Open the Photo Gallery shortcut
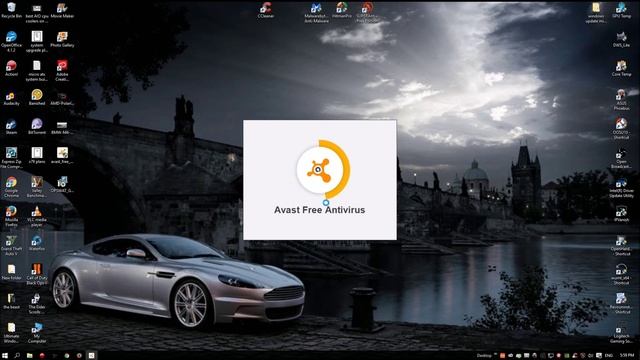Image resolution: width=640 pixels, height=360 pixels. click(x=62, y=40)
